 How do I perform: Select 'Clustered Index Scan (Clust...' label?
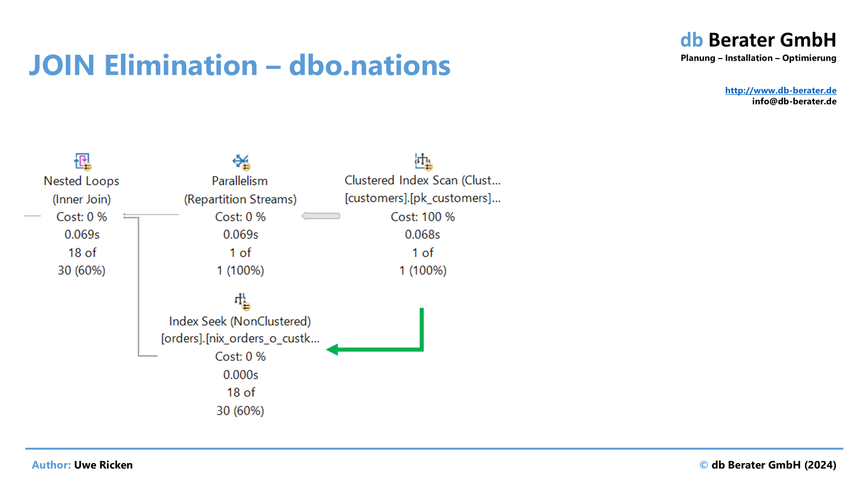423,180
